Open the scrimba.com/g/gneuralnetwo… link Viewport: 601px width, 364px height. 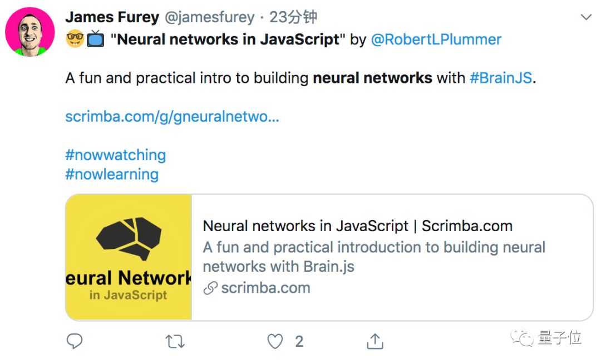coord(172,117)
